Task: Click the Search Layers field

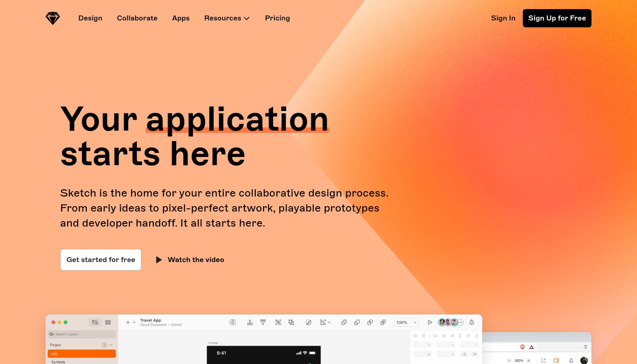Action: [82, 334]
